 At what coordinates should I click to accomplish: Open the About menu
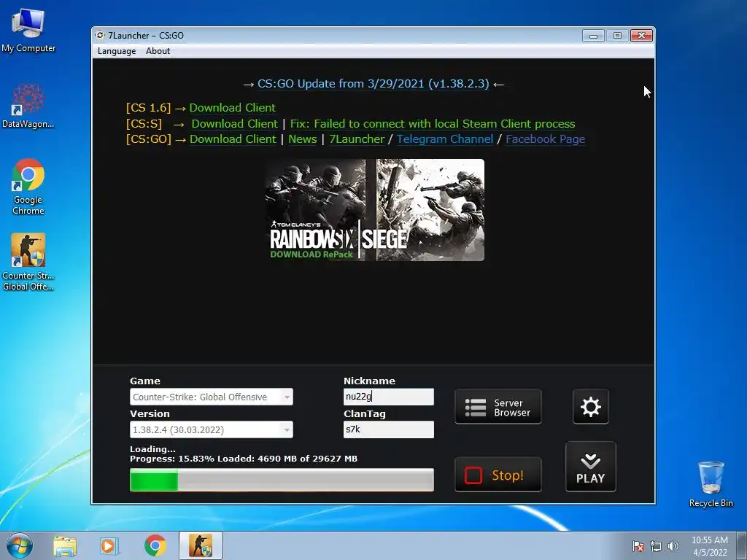pos(158,51)
